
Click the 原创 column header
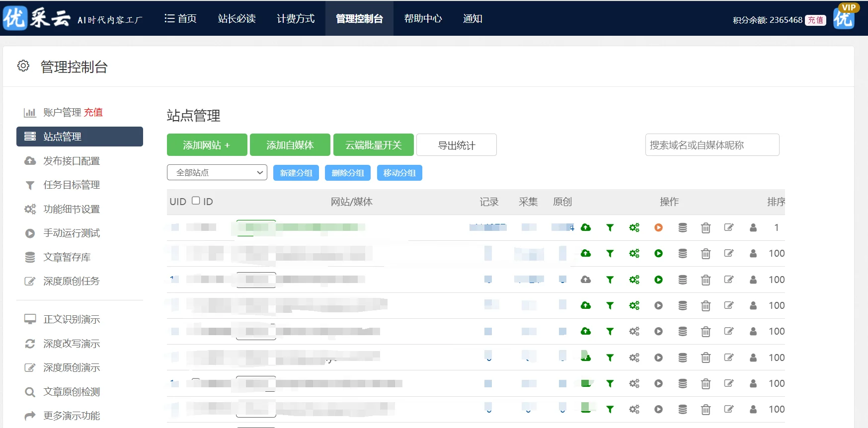tap(562, 202)
